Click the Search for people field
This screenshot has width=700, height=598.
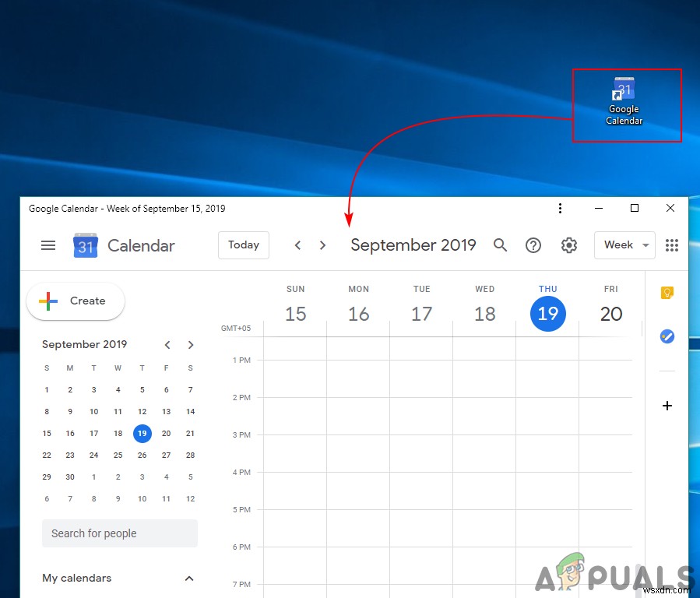pyautogui.click(x=119, y=533)
